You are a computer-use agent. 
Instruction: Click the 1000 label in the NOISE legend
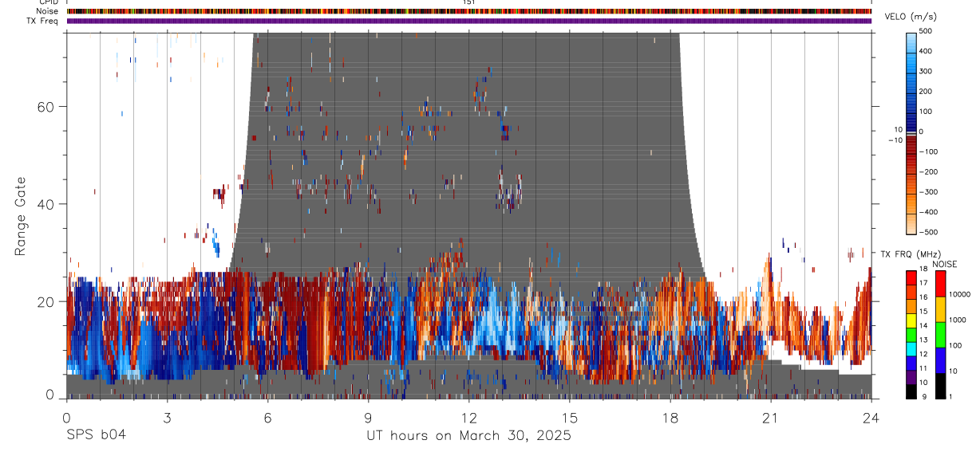957,319
